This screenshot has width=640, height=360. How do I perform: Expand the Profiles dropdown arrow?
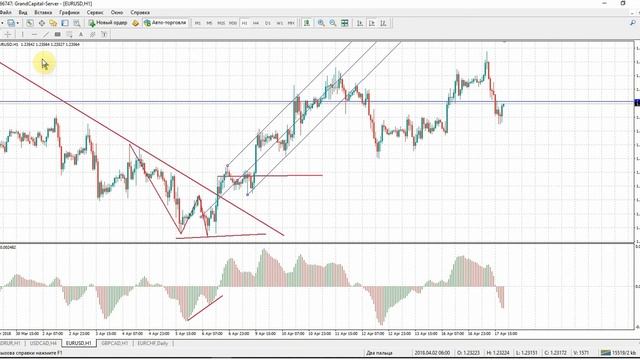tap(18, 23)
